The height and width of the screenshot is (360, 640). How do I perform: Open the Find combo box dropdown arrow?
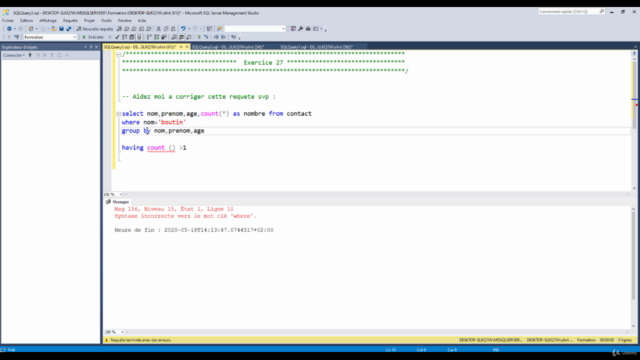283,29
